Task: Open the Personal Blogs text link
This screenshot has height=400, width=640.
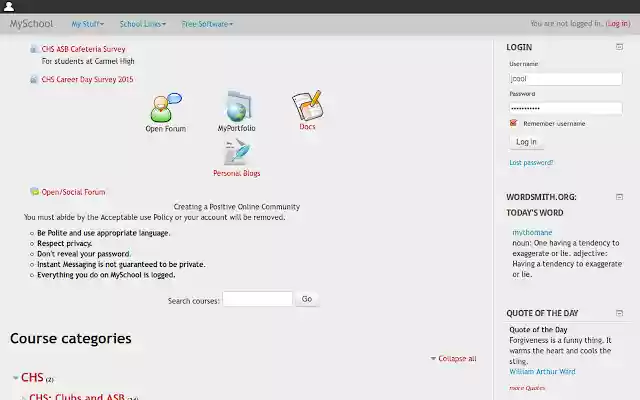Action: tap(237, 173)
